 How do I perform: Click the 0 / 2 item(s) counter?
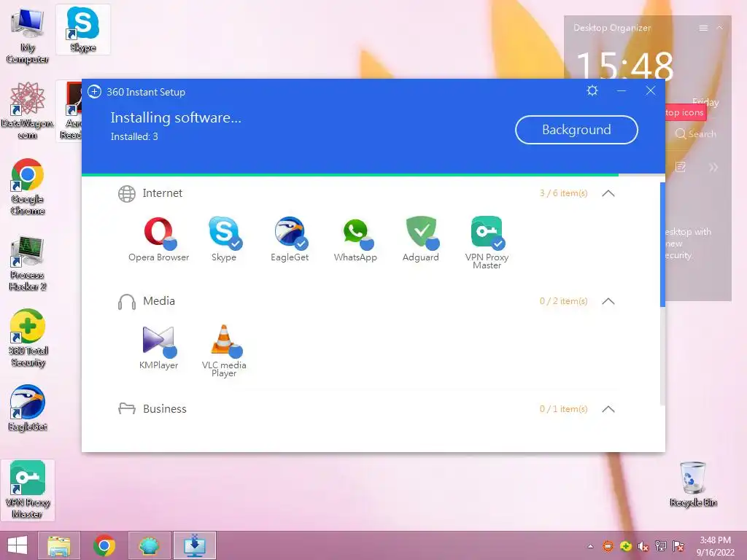click(564, 301)
